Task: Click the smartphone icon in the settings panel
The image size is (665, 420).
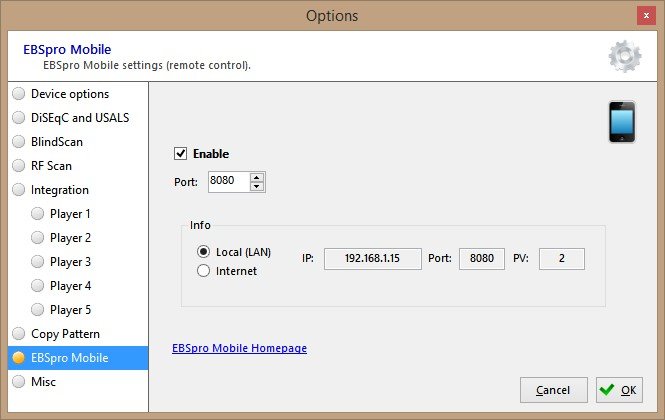Action: pyautogui.click(x=622, y=122)
